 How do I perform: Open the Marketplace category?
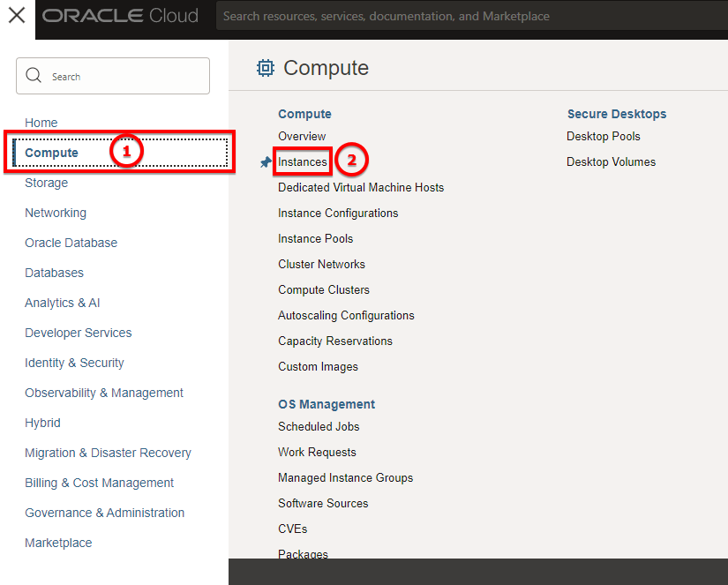click(x=58, y=543)
